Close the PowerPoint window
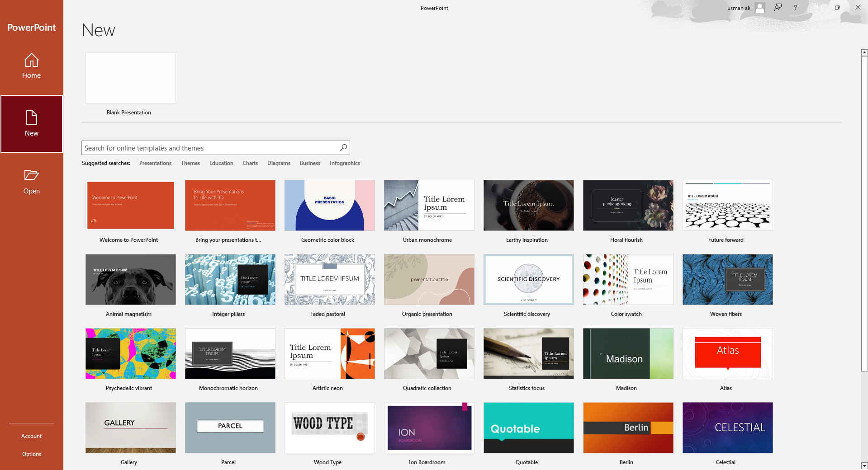 point(858,8)
